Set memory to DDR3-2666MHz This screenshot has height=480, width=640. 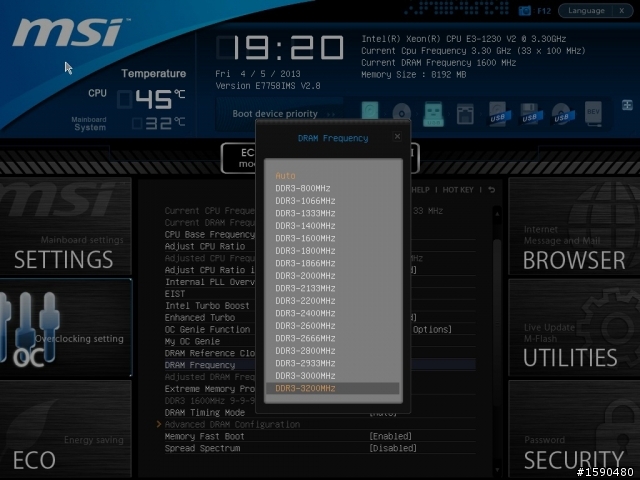click(x=305, y=338)
